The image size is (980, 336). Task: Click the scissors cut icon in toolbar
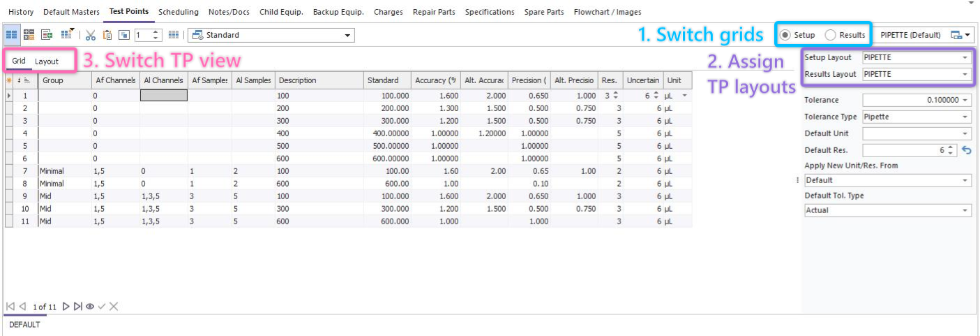(x=91, y=35)
